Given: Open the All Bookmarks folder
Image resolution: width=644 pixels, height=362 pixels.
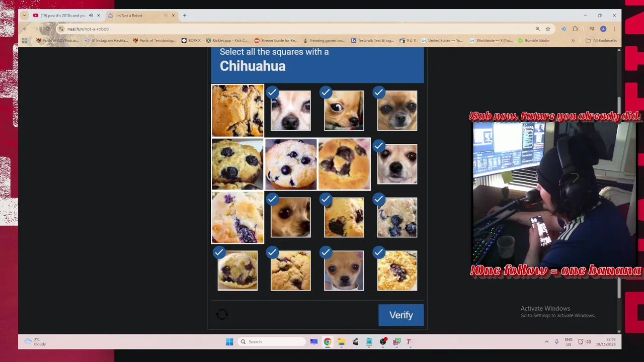Looking at the screenshot, I should tap(601, 41).
